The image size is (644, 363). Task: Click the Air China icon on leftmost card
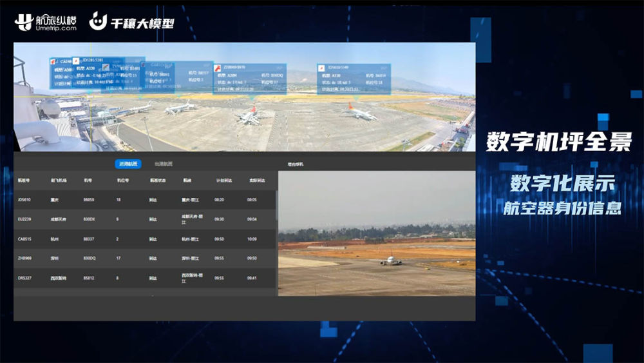click(54, 62)
